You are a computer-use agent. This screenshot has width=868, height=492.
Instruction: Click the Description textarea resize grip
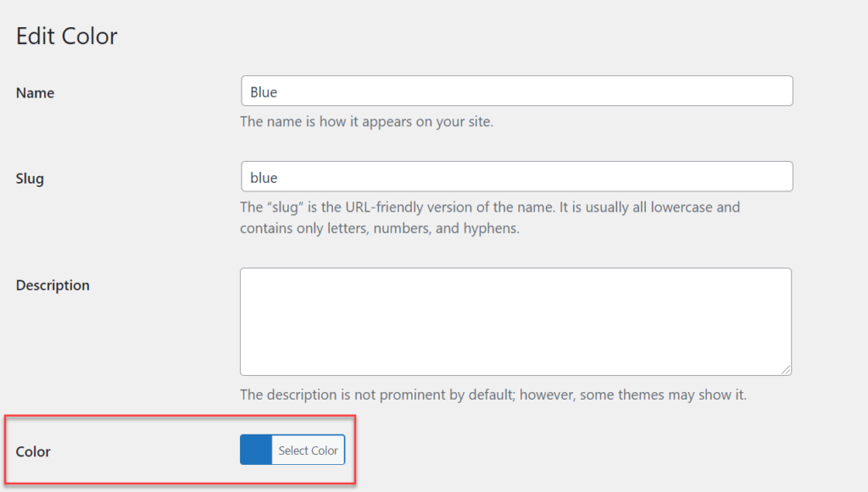(787, 369)
